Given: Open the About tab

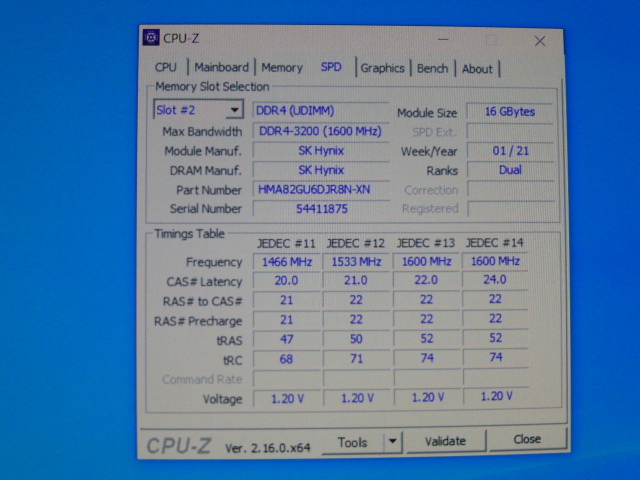Looking at the screenshot, I should (x=477, y=69).
